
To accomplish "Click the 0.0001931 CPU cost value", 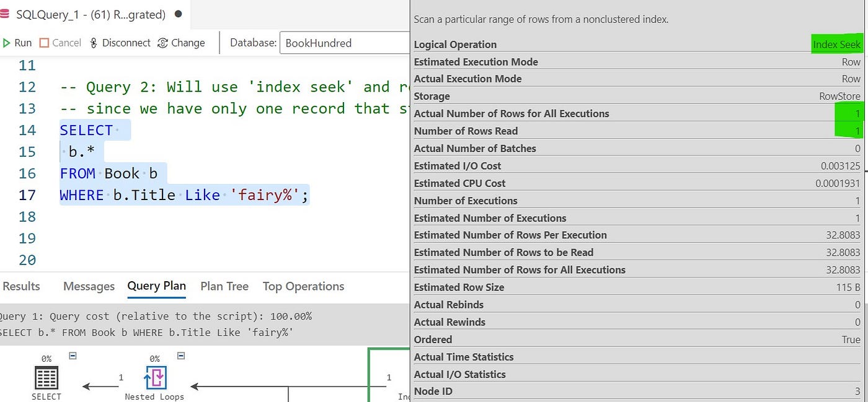I will [x=838, y=183].
